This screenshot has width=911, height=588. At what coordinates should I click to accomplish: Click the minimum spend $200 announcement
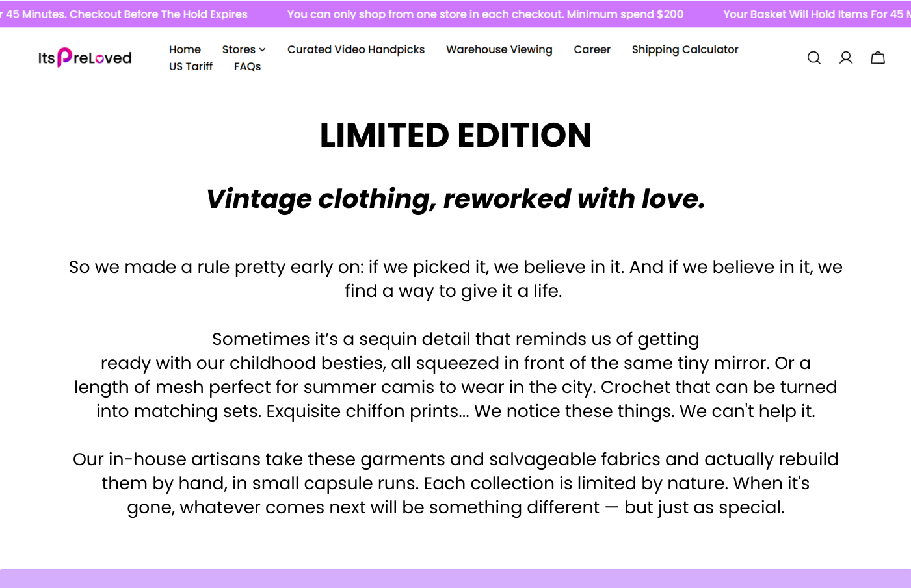tap(485, 14)
